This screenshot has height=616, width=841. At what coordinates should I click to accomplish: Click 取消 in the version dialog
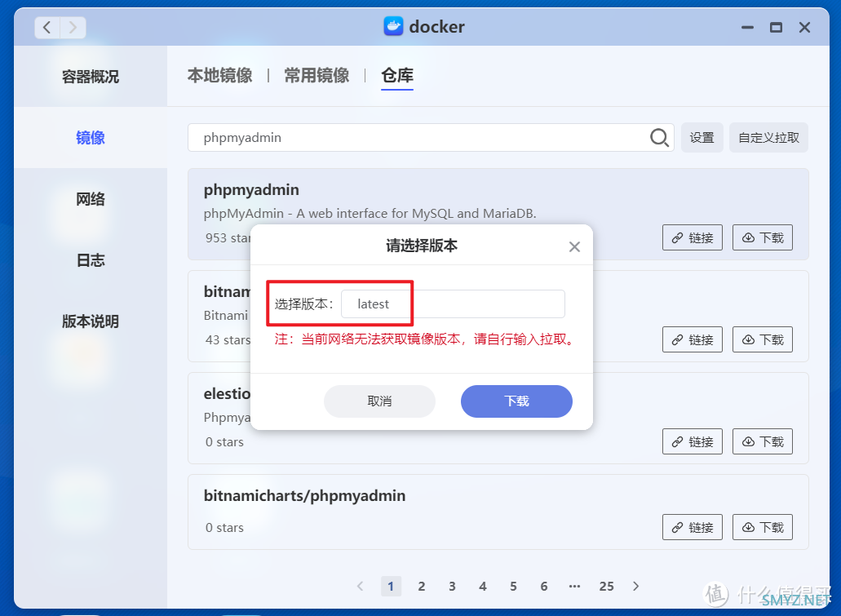380,401
